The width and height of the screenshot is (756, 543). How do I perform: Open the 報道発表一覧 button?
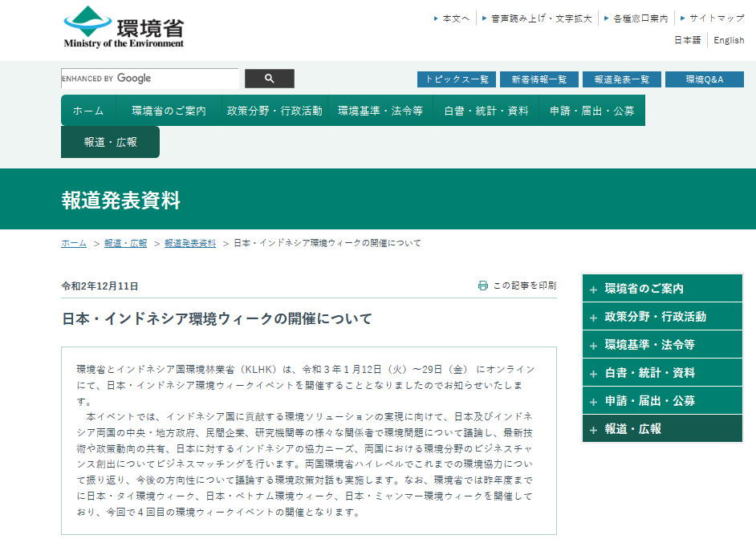tap(621, 79)
